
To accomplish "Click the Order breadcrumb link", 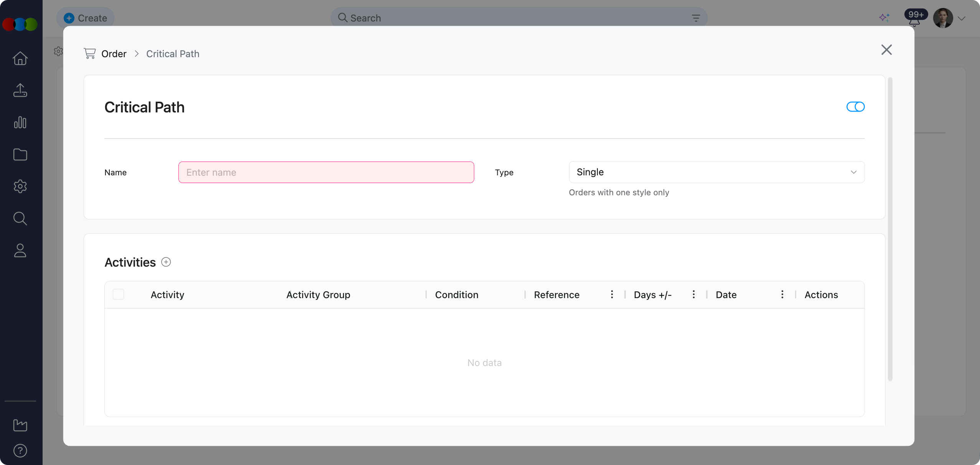I will (114, 54).
